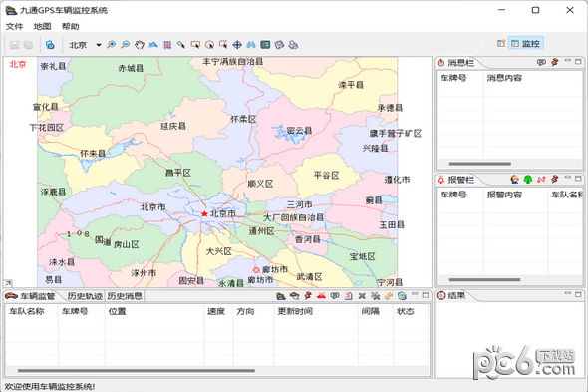Click green-roofed vehicle icon in 车辆监管 toolbar

[281, 296]
